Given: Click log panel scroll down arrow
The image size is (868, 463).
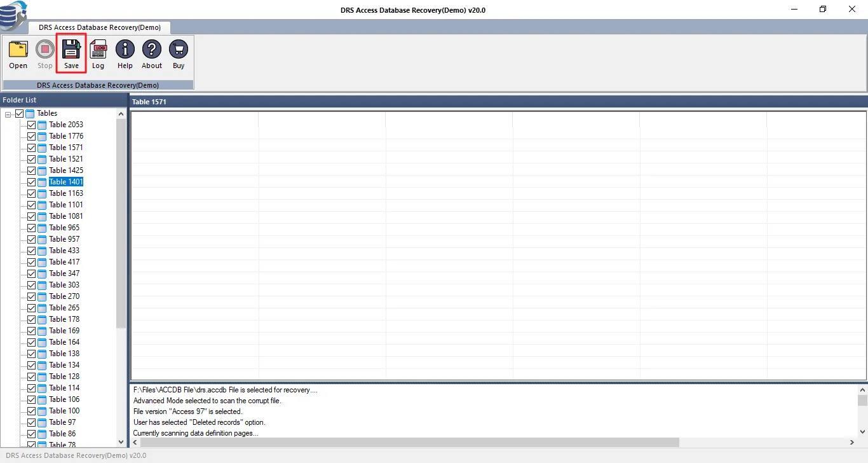Looking at the screenshot, I should [x=862, y=431].
